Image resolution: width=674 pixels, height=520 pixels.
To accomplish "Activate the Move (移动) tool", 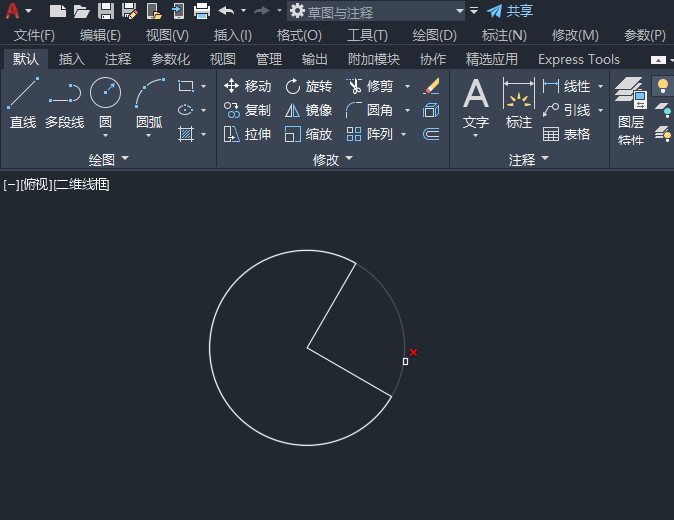I will click(248, 86).
